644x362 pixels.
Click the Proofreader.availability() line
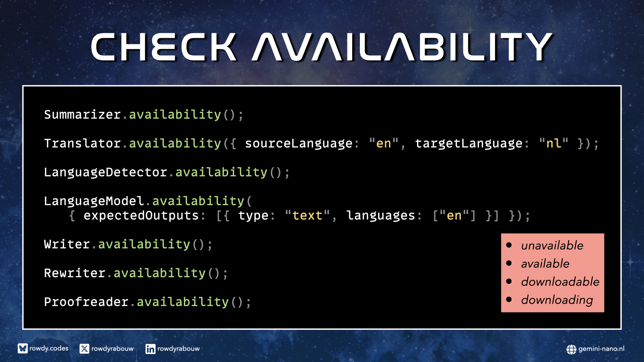148,302
